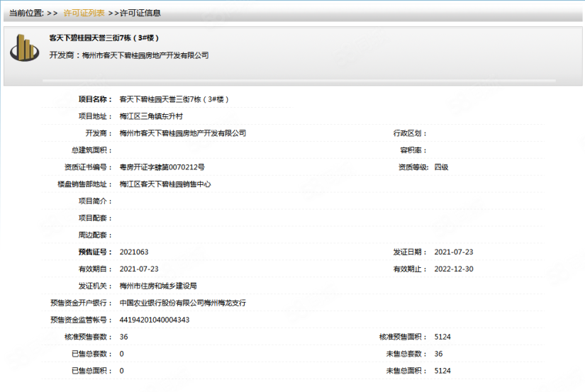
Task: Select the 项目名称 value text
Action: (x=174, y=99)
